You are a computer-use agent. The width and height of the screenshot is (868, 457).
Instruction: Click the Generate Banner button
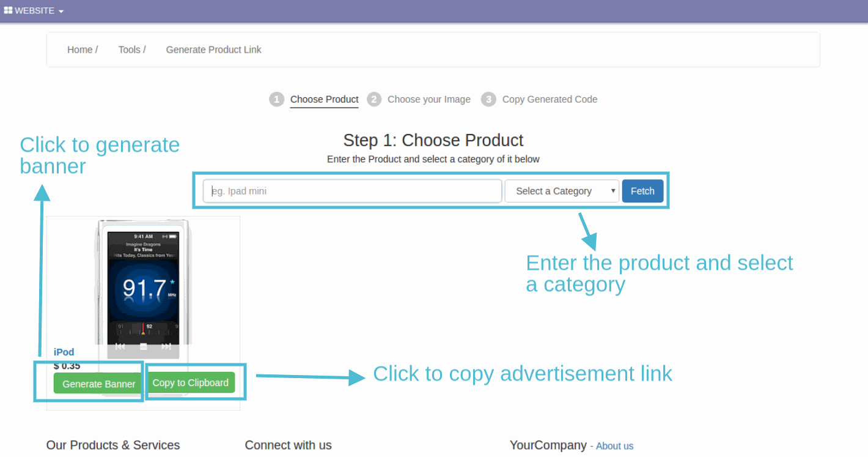99,384
